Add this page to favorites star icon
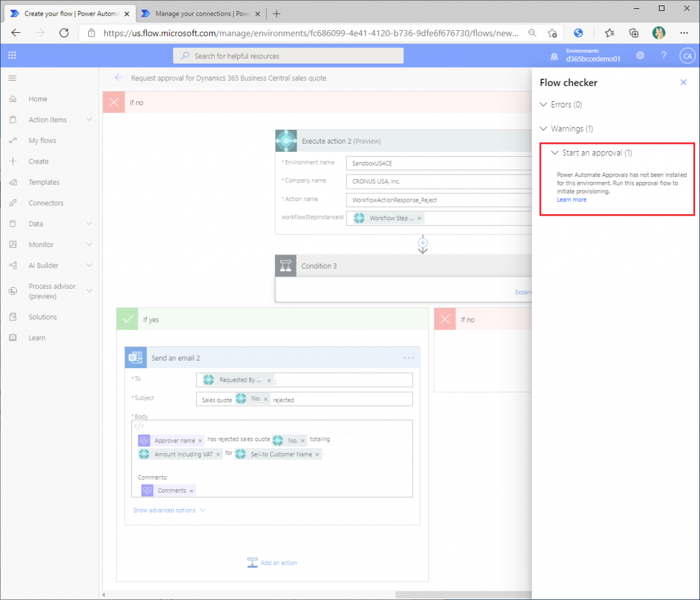700x600 pixels. tap(552, 33)
